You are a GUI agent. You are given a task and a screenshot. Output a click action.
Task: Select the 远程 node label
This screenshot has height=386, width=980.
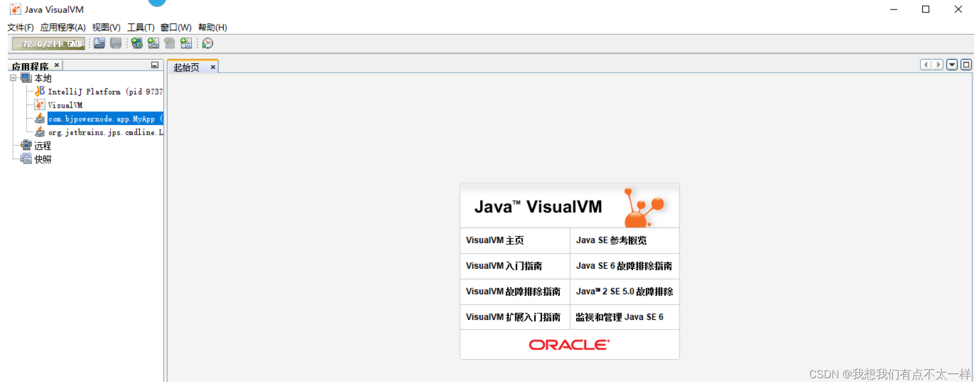[43, 146]
